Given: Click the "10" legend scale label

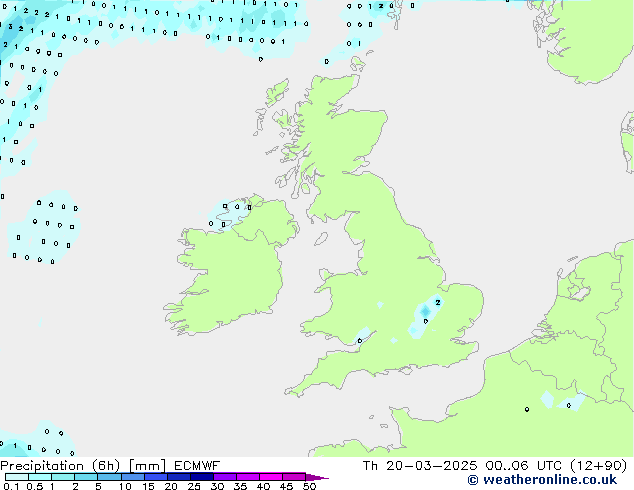Looking at the screenshot, I should click(x=125, y=486).
